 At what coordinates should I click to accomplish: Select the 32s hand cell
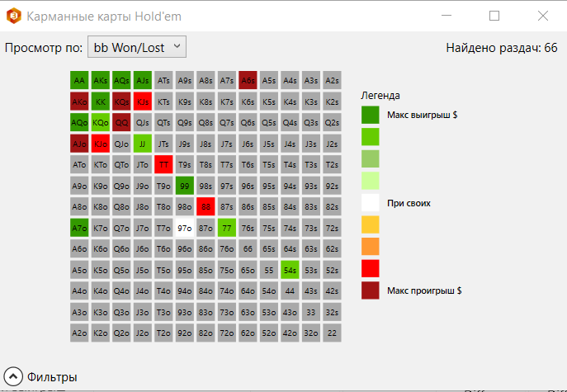pos(332,312)
